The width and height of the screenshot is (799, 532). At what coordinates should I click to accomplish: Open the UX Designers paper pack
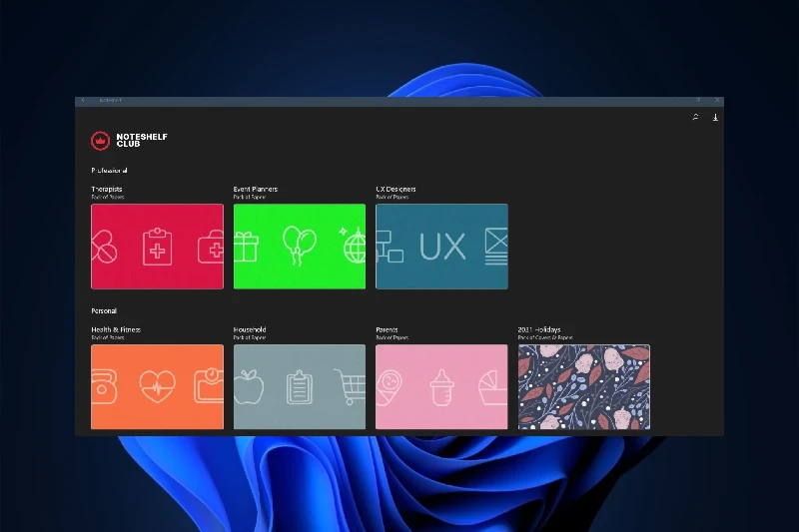click(441, 247)
